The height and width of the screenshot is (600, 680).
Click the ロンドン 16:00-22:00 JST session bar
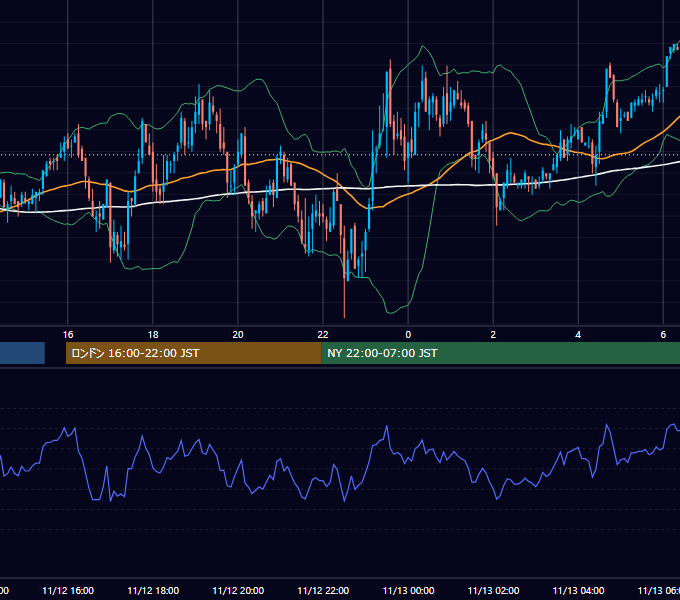[193, 353]
